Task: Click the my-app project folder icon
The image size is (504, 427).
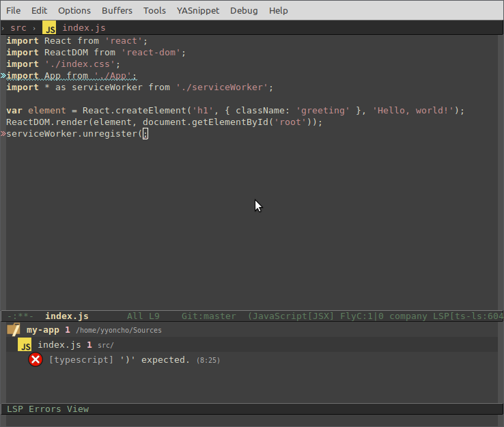Action: [14, 330]
